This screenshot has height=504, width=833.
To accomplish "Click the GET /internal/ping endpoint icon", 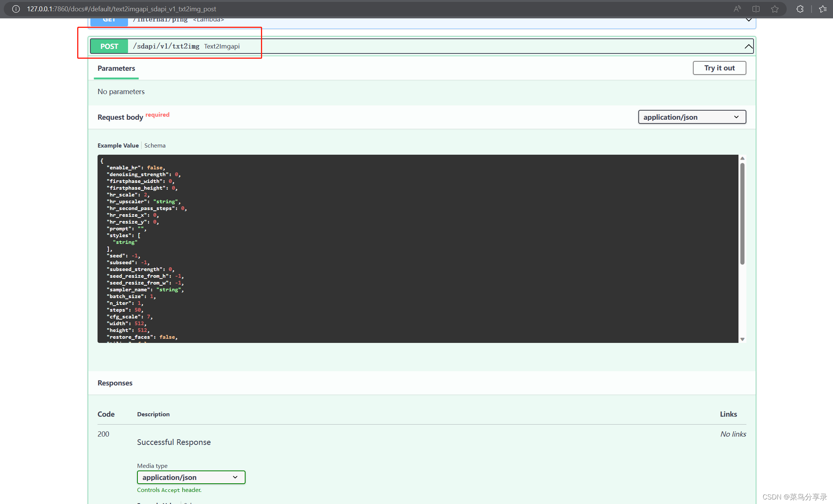I will coord(108,20).
